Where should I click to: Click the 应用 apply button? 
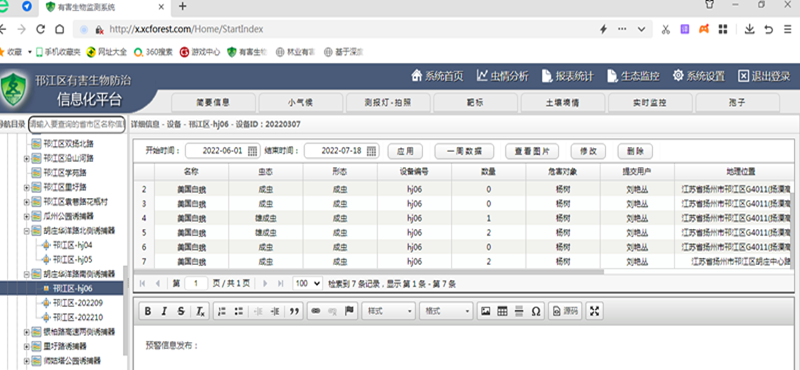[x=405, y=151]
